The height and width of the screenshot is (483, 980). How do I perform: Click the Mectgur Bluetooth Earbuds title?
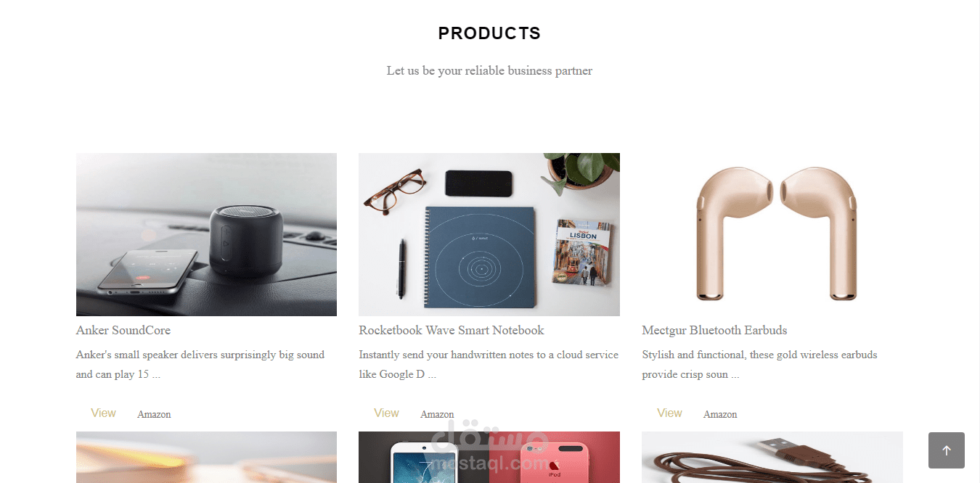point(714,331)
